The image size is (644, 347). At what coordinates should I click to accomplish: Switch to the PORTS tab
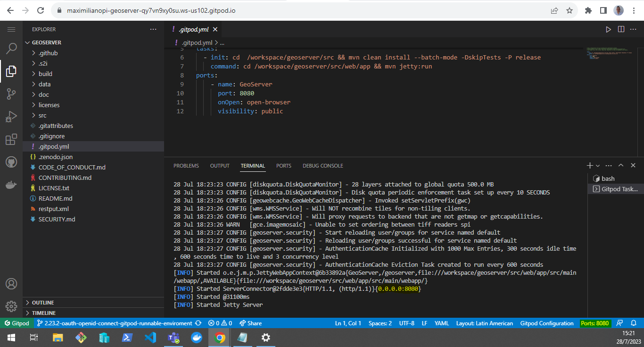click(284, 166)
